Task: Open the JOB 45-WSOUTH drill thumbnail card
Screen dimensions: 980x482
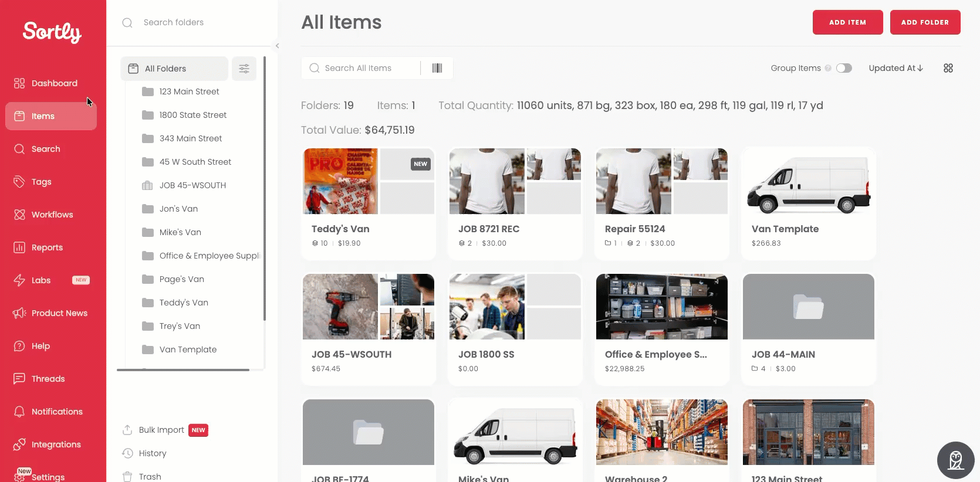Action: 369,307
